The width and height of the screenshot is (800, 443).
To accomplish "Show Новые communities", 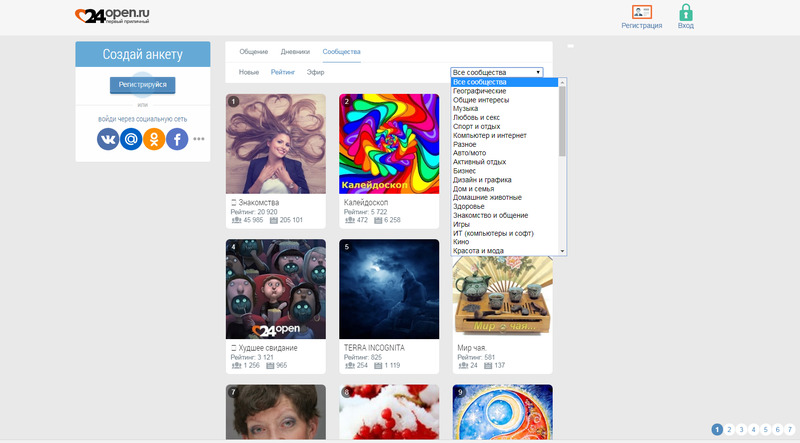I will tap(249, 72).
